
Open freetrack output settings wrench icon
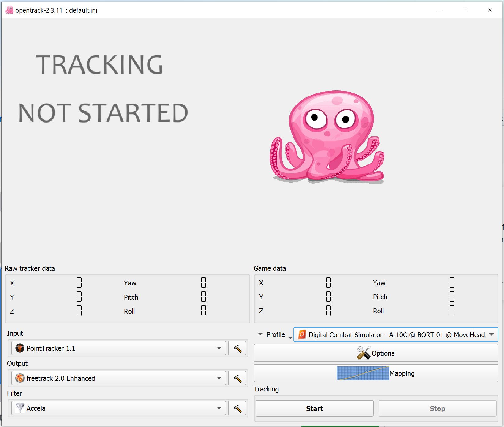pyautogui.click(x=237, y=378)
